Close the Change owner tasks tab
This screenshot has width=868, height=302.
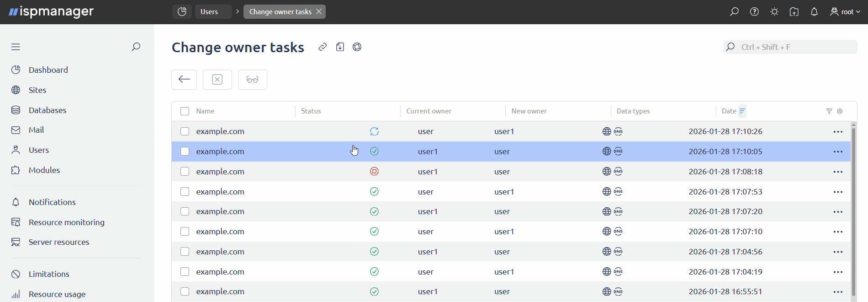click(319, 12)
